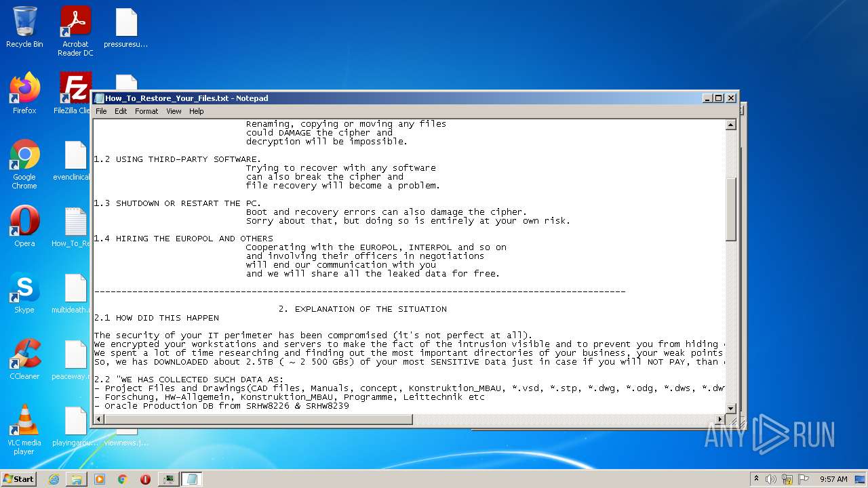Viewport: 868px width, 488px height.
Task: Open Windows Media Player taskbar icon
Action: point(100,479)
